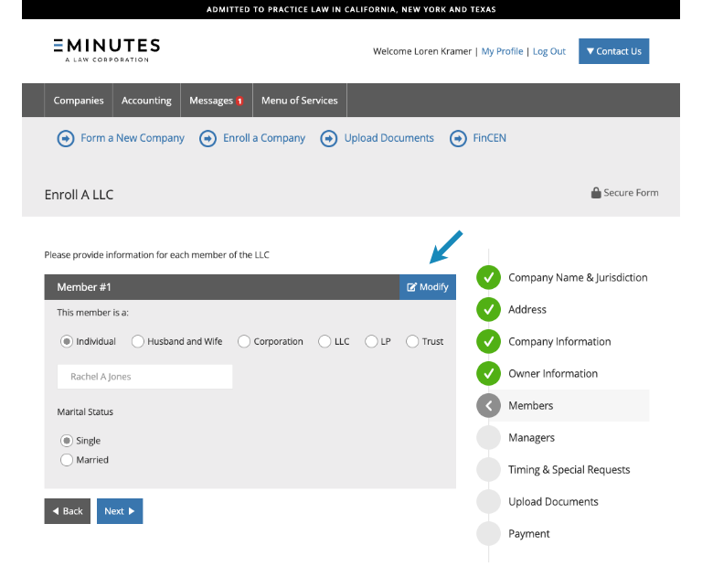Click the Upload Documents arrow icon
Screen dimensions: 702x588
tap(329, 138)
